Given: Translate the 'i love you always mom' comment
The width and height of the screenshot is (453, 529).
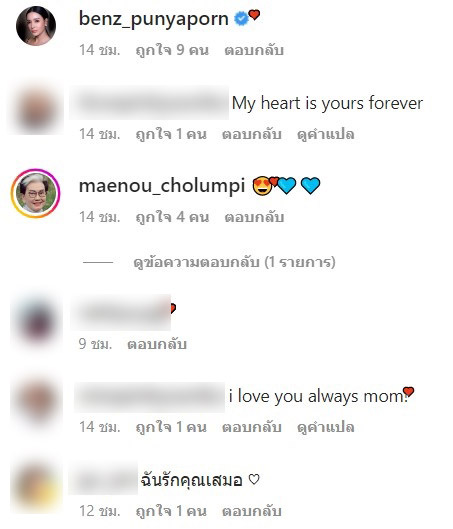Looking at the screenshot, I should tap(325, 427).
